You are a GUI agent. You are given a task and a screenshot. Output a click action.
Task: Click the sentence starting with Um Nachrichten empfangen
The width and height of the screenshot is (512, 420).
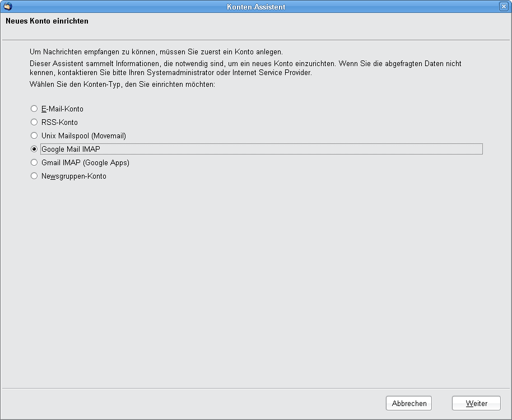(x=156, y=52)
